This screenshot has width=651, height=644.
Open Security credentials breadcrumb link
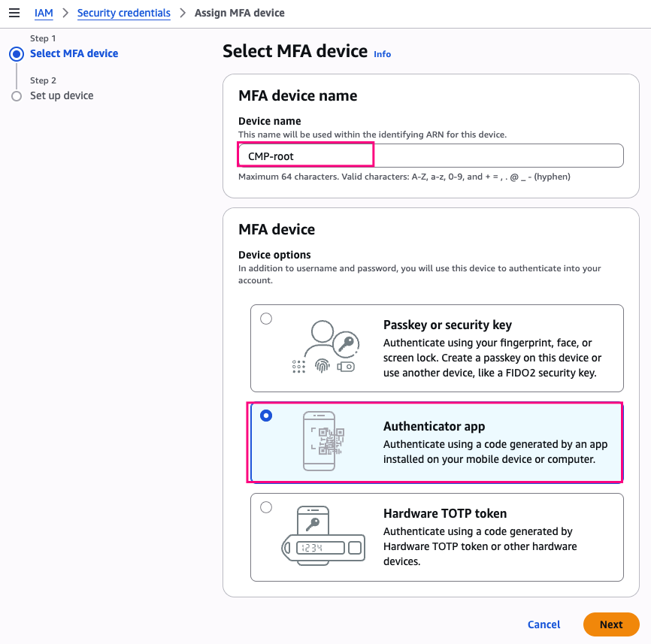click(123, 14)
